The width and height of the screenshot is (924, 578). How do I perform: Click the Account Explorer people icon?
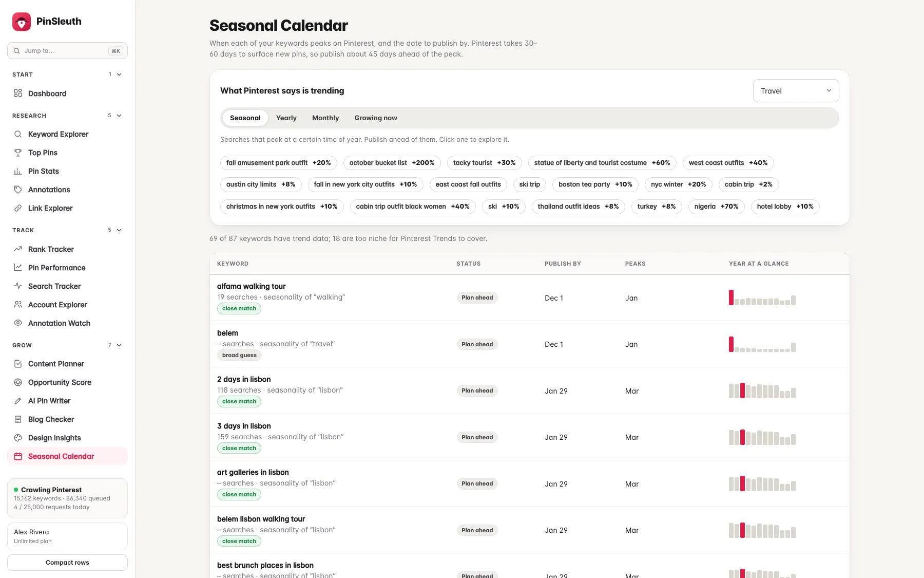[18, 305]
